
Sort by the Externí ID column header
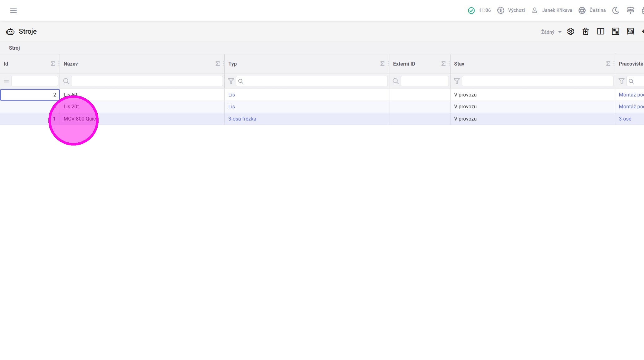404,64
